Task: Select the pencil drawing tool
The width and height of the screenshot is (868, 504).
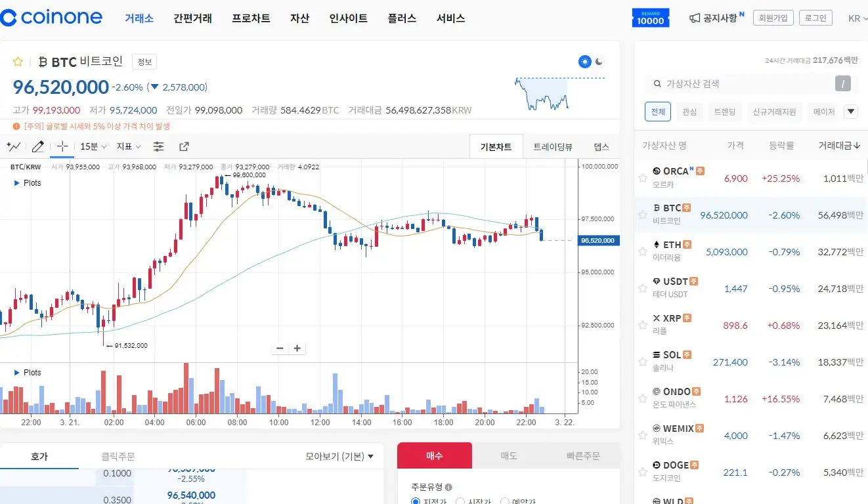Action: click(x=38, y=146)
